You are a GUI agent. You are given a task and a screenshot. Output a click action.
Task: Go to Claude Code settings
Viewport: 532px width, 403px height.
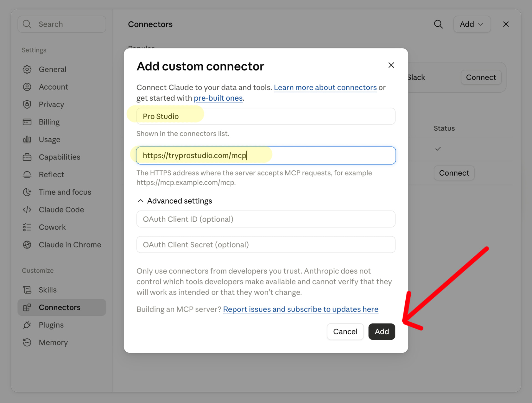(x=62, y=209)
